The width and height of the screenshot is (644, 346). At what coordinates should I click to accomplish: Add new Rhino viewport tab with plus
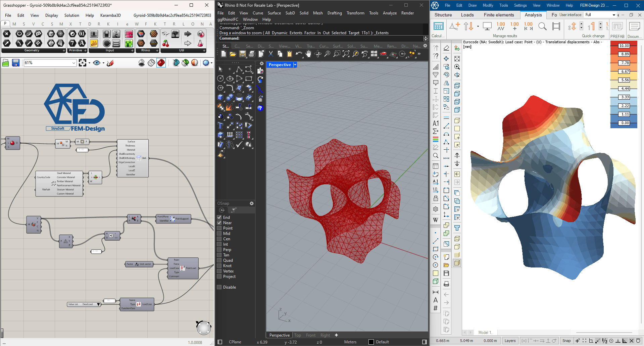click(336, 335)
